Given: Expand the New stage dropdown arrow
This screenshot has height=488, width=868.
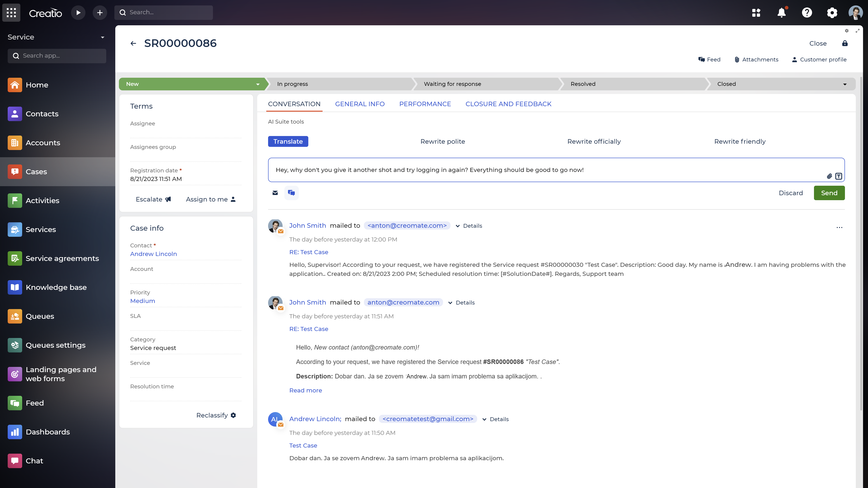Looking at the screenshot, I should (257, 84).
